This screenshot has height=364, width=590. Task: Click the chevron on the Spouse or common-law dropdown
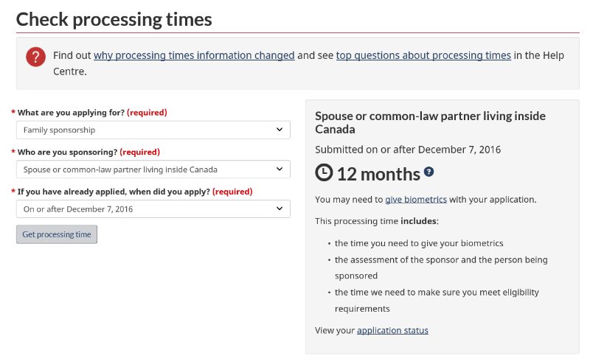(280, 169)
